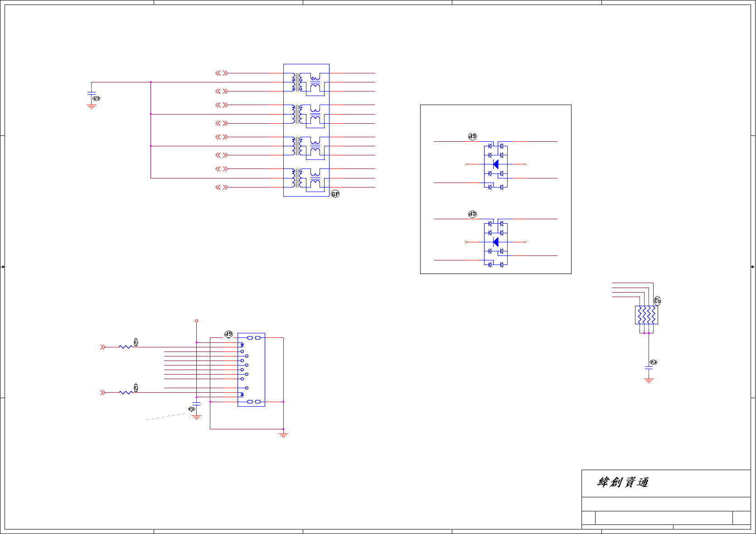Select the no-connect X left of lower diode array
Image resolution: width=756 pixels, height=534 pixels.
466,242
